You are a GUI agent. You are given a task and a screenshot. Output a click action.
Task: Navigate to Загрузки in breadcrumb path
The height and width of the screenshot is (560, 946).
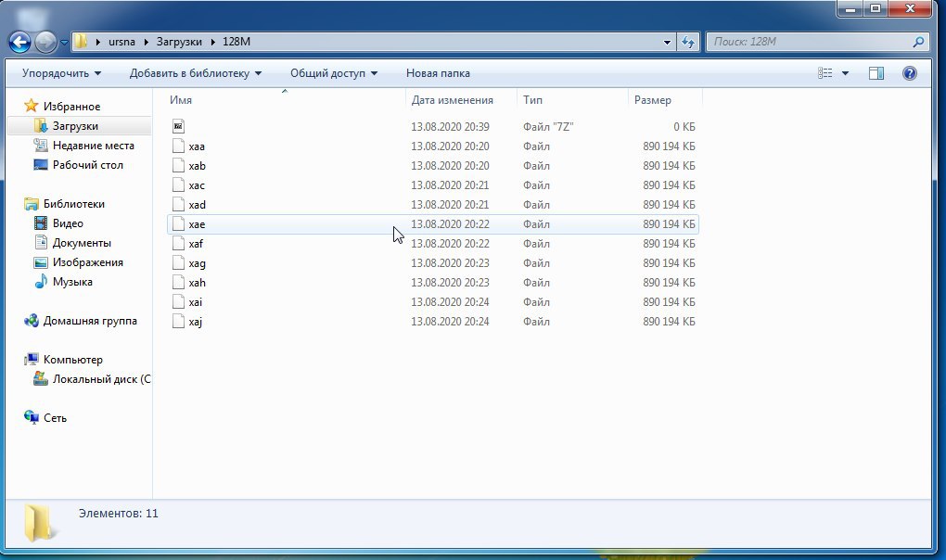click(179, 42)
